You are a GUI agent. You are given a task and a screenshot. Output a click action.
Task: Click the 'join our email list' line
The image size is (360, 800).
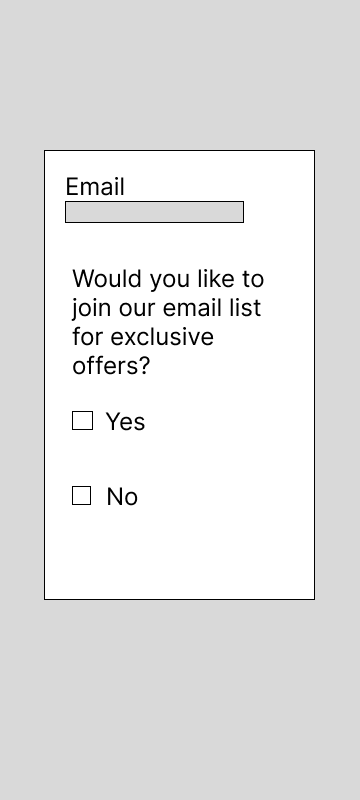[166, 308]
